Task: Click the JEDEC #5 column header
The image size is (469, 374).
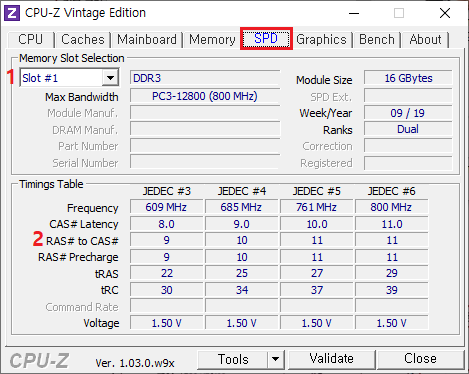Action: point(317,191)
